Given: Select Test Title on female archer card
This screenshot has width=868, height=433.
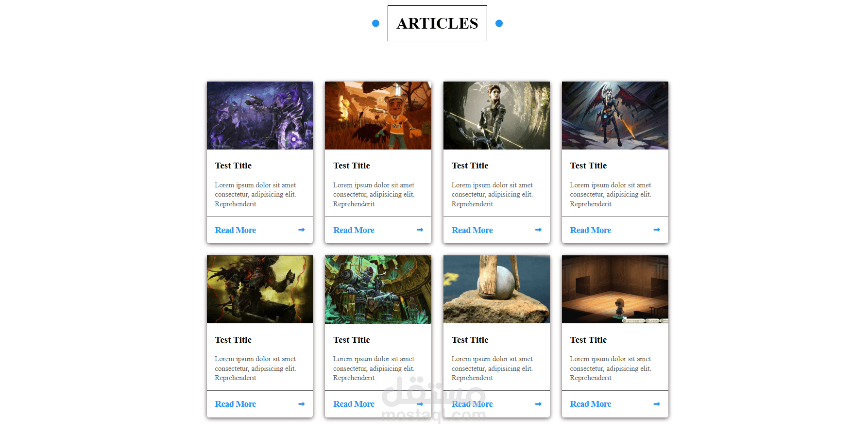Looking at the screenshot, I should pos(470,166).
